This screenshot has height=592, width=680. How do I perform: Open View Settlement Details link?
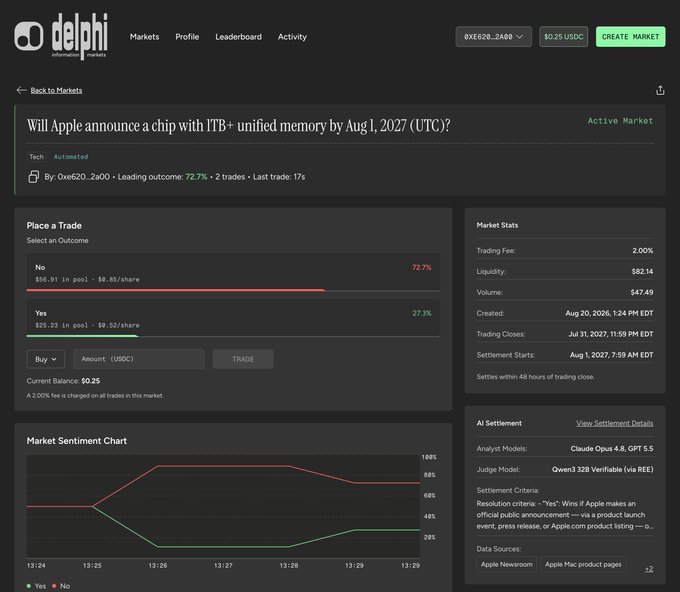615,423
